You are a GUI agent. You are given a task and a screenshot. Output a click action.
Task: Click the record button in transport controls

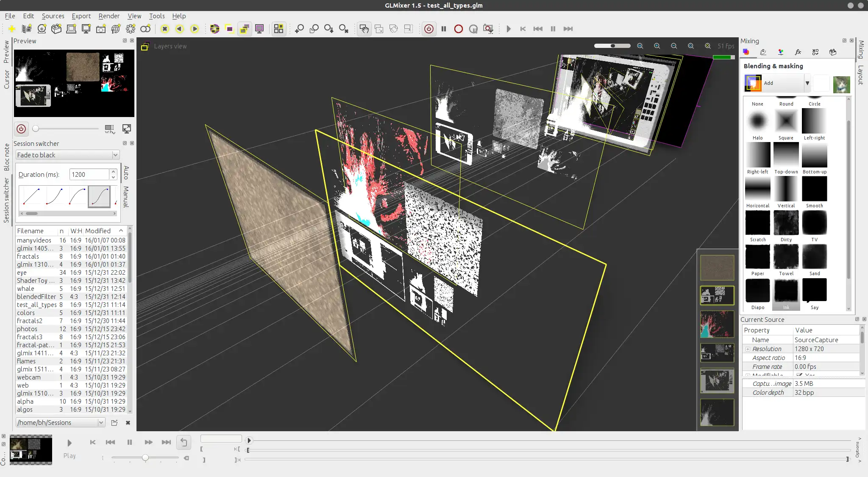[458, 28]
